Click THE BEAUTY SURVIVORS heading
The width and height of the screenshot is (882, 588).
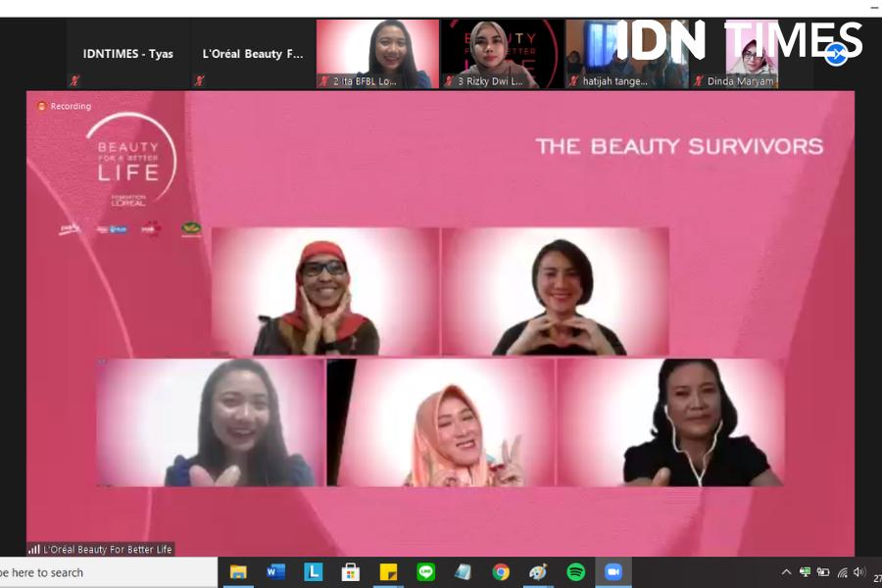[x=679, y=146]
